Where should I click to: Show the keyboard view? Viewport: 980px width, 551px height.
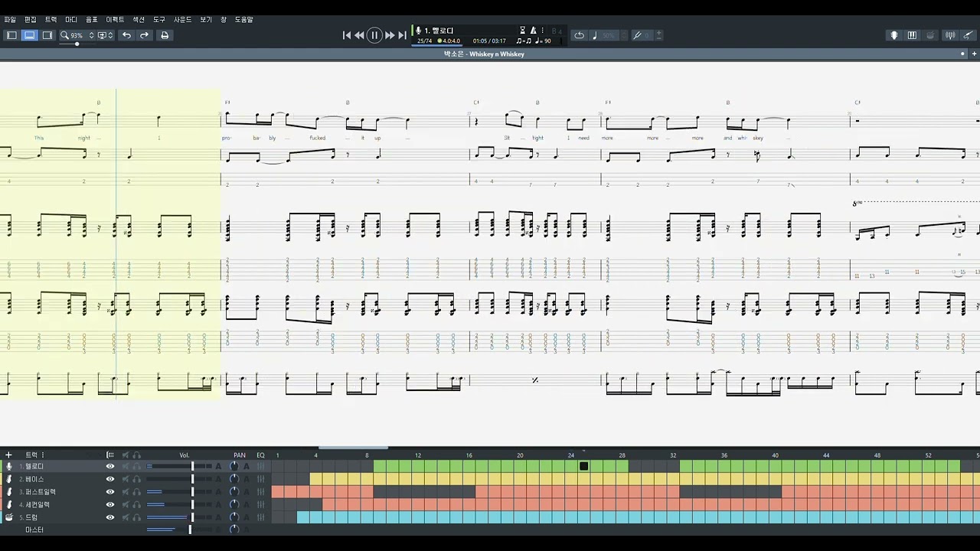912,35
